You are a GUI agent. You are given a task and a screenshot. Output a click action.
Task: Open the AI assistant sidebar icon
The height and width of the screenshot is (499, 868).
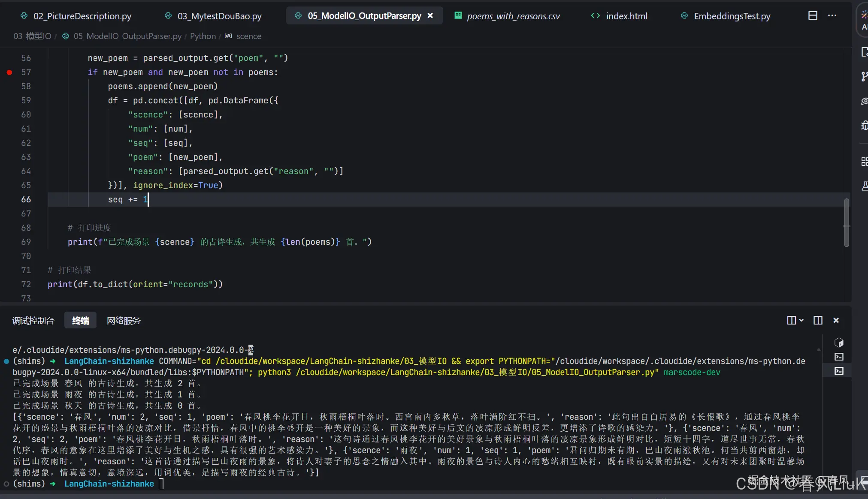click(x=864, y=19)
